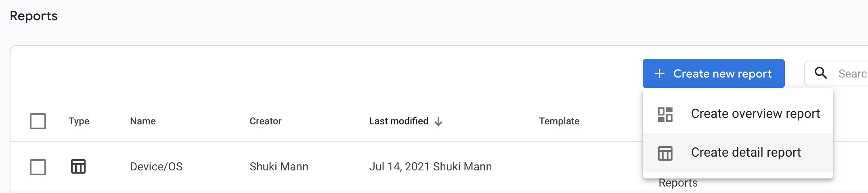Toggle the select-all checkbox in header
868x193 pixels.
pyautogui.click(x=38, y=121)
